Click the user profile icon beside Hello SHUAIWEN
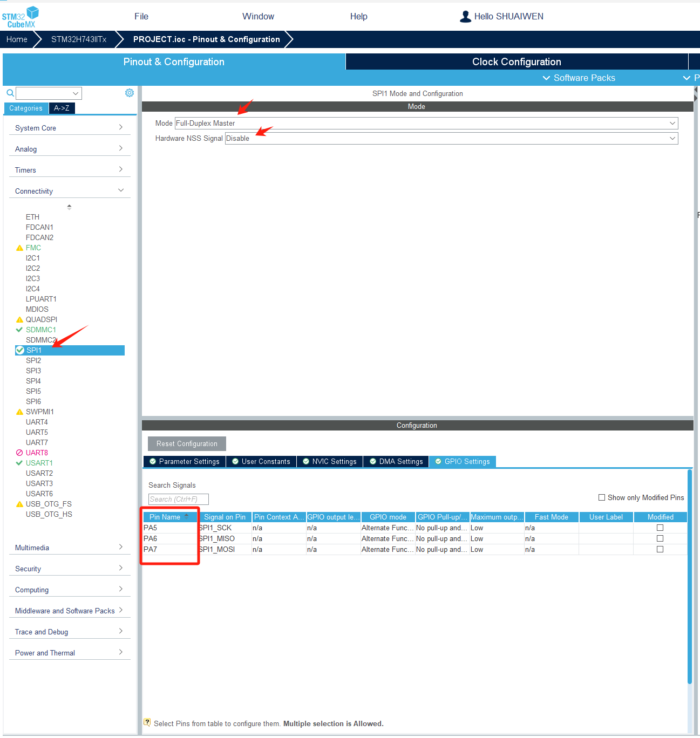The width and height of the screenshot is (700, 738). (465, 17)
